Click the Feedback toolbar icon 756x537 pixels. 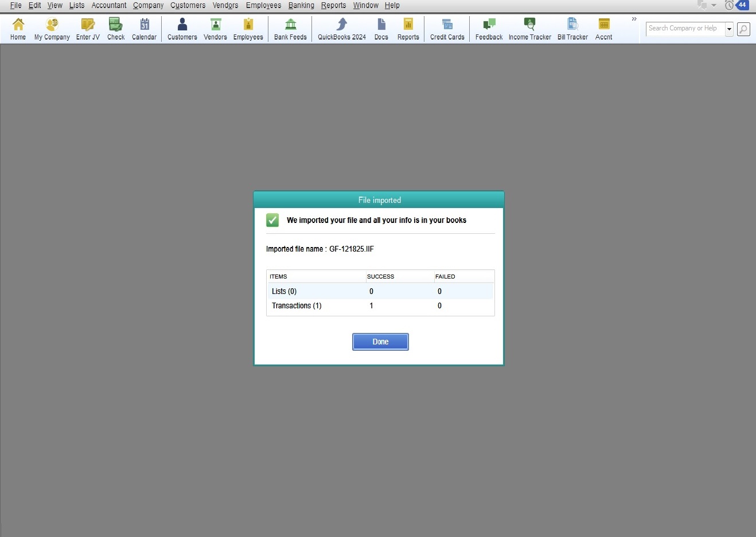(x=489, y=29)
